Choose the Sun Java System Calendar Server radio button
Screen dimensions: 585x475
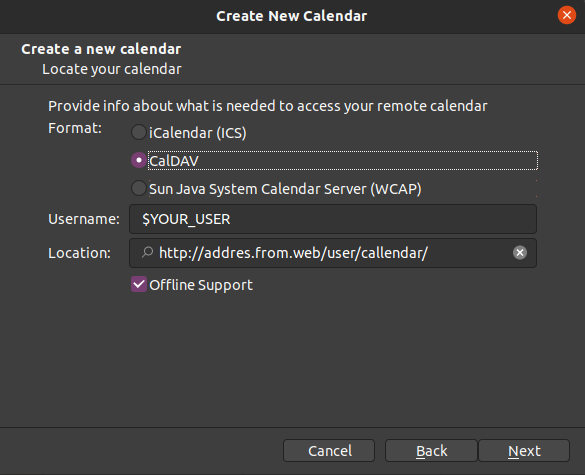[x=138, y=188]
